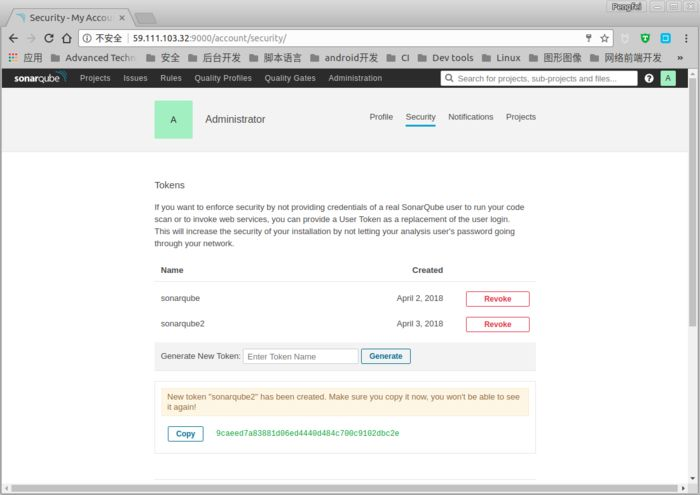Image resolution: width=700 pixels, height=495 pixels.
Task: Click the Pengfei profile button in title bar
Action: tap(626, 7)
